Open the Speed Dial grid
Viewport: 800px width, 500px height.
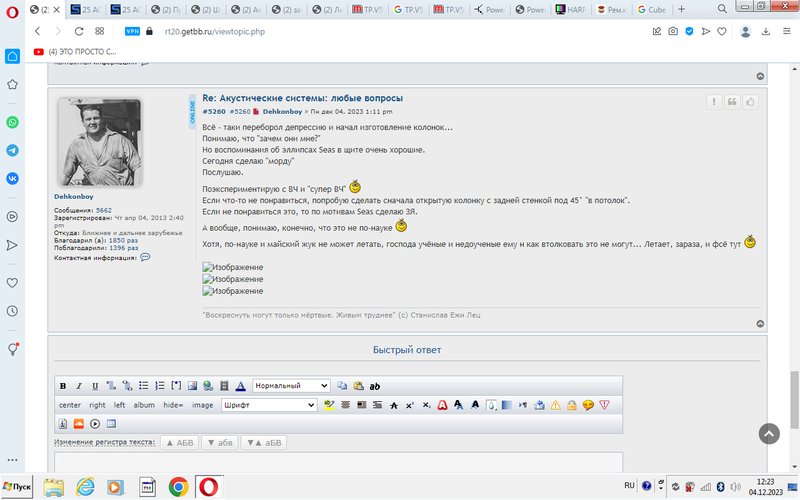coord(99,31)
